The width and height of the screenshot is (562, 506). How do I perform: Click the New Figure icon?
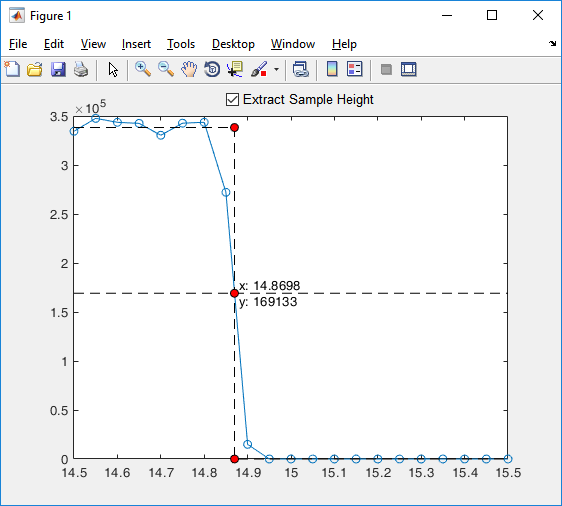point(12,69)
